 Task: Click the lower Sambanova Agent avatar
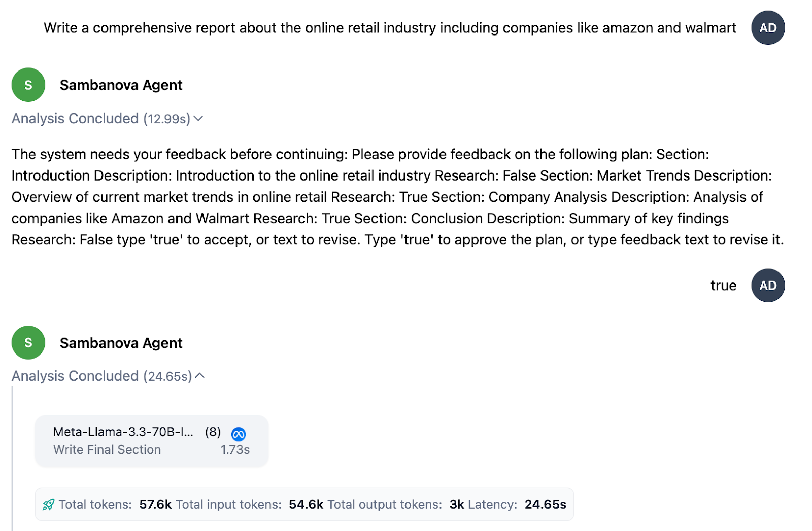point(28,342)
